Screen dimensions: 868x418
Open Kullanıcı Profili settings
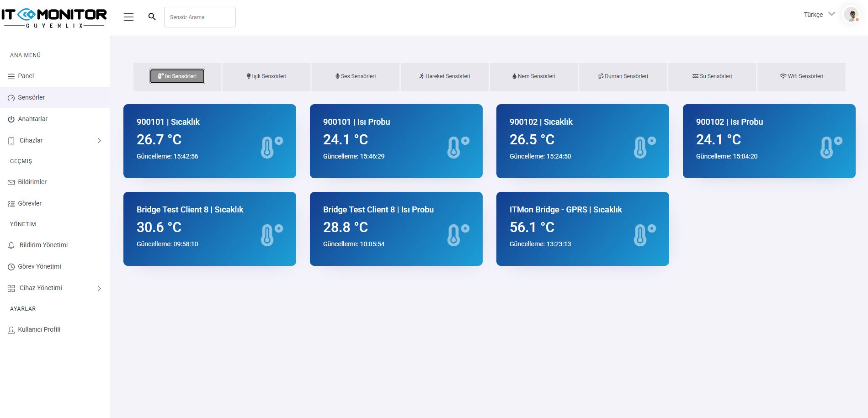(39, 329)
